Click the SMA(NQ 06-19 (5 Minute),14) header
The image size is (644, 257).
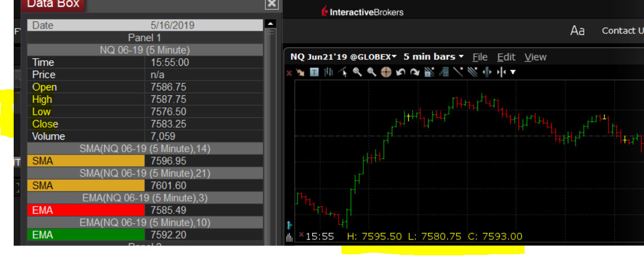(x=145, y=149)
